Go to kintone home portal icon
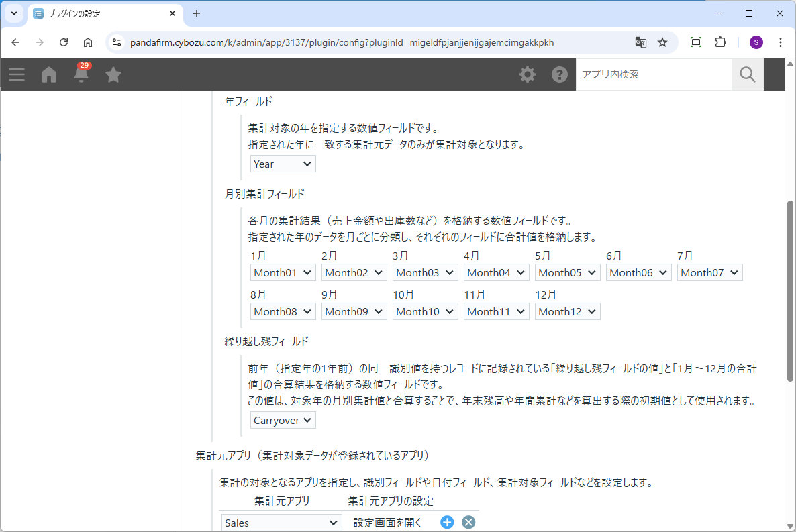This screenshot has height=532, width=796. point(49,74)
